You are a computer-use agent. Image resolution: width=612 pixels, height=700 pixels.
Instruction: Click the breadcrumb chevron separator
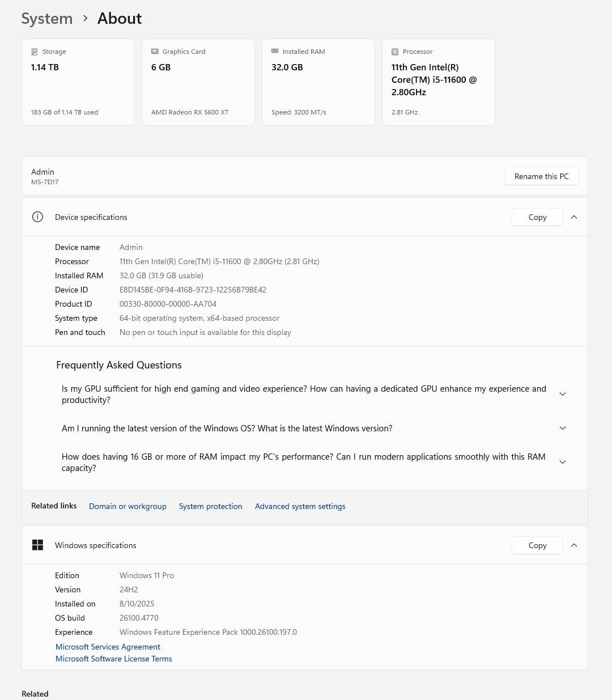[85, 19]
